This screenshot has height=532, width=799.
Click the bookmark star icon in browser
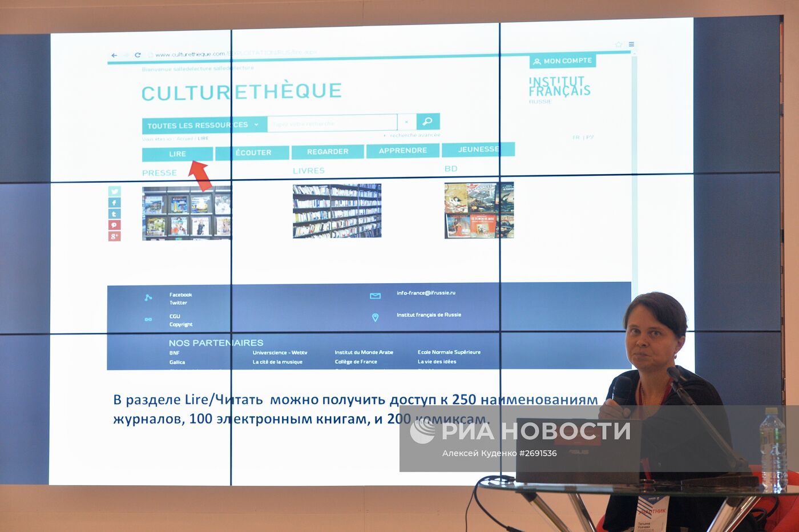[x=618, y=45]
